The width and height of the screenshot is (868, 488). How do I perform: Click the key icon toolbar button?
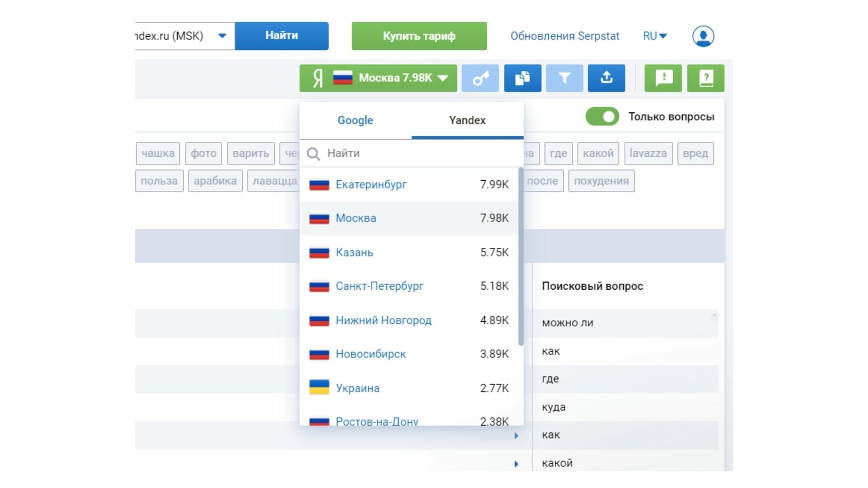[480, 78]
